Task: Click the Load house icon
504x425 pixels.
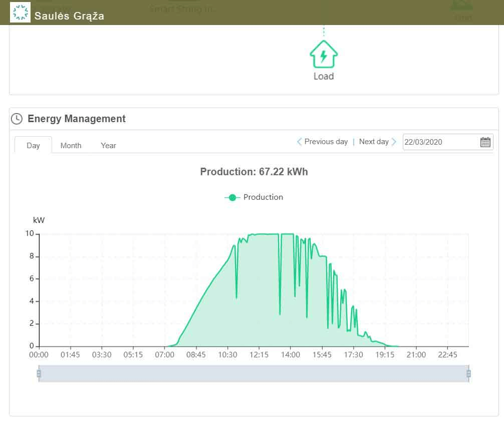Action: click(x=324, y=54)
